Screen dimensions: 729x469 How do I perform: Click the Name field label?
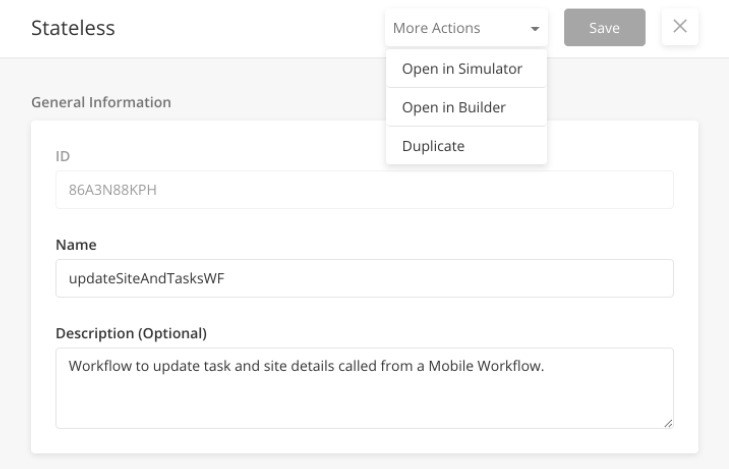(76, 244)
